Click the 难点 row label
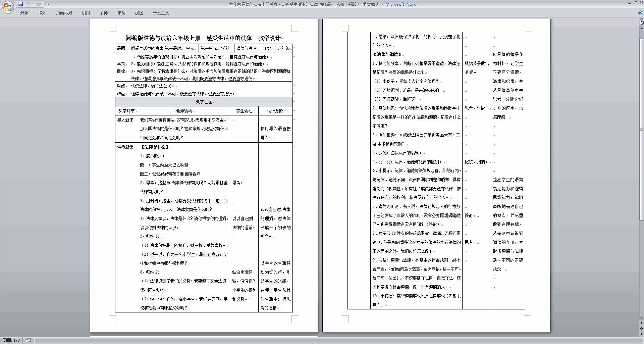 pyautogui.click(x=121, y=94)
